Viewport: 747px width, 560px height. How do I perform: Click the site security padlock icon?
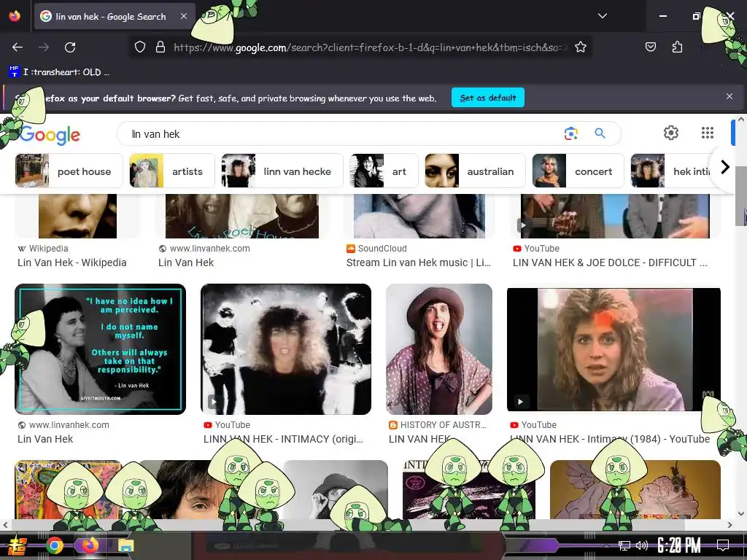click(160, 47)
